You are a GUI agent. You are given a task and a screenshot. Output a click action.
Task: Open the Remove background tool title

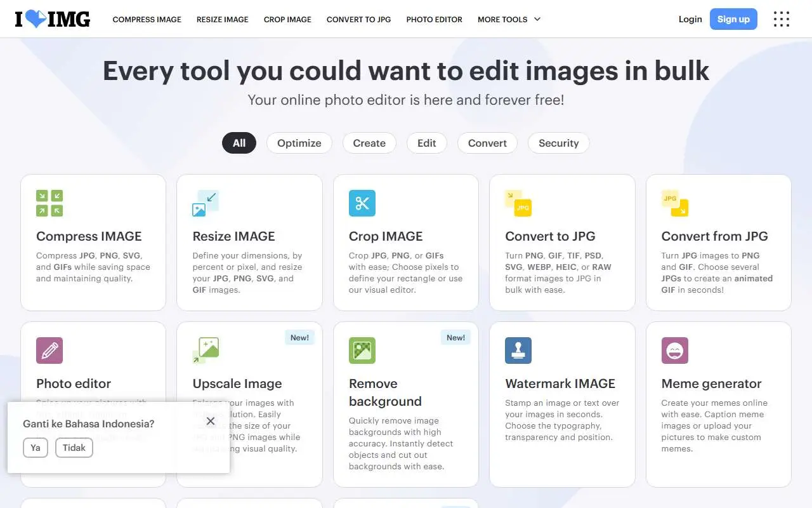[385, 392]
